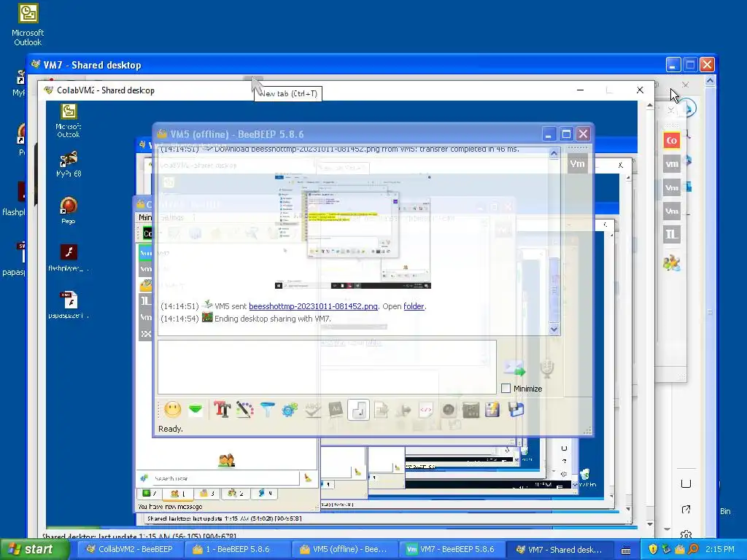Click the highlighted music note sound button

pos(358,410)
